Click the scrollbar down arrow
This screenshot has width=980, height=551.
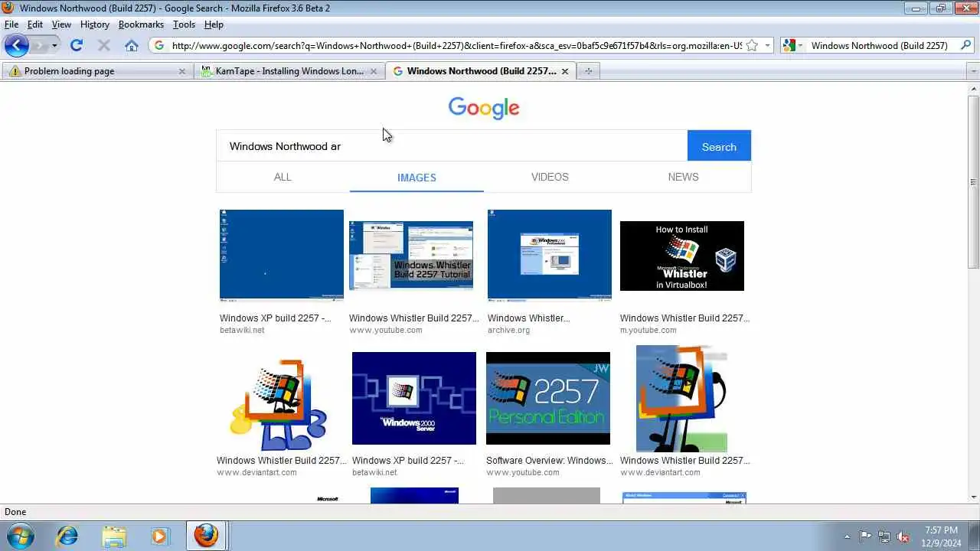point(974,497)
